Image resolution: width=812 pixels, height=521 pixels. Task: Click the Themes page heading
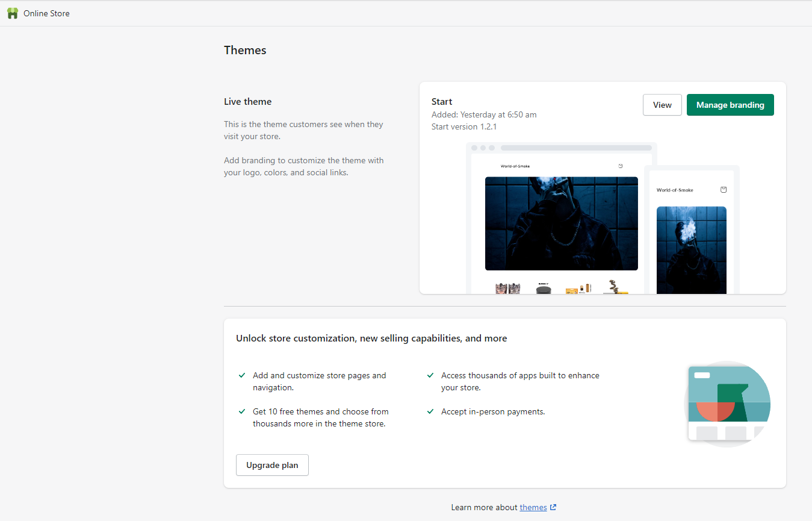point(245,51)
